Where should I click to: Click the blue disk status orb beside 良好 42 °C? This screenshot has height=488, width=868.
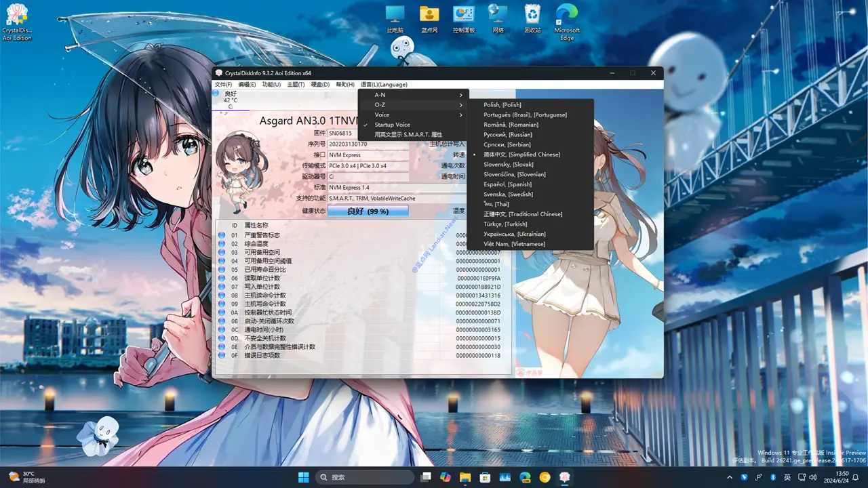[216, 94]
